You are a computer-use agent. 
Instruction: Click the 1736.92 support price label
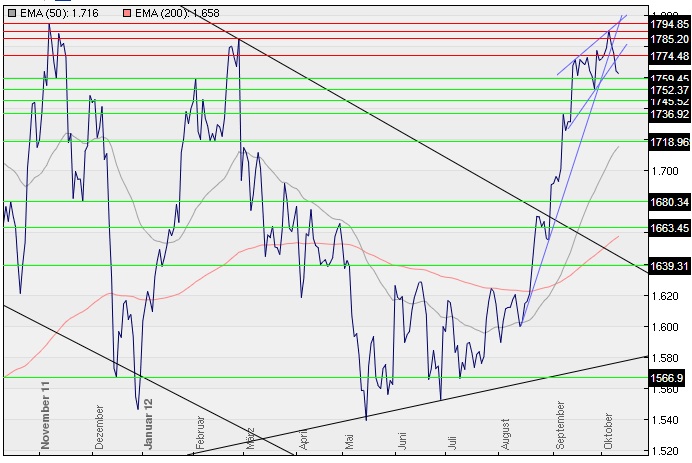[x=668, y=114]
